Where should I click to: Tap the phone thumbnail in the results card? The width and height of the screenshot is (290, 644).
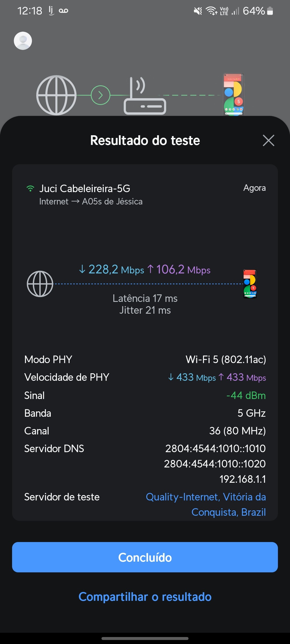click(x=250, y=284)
